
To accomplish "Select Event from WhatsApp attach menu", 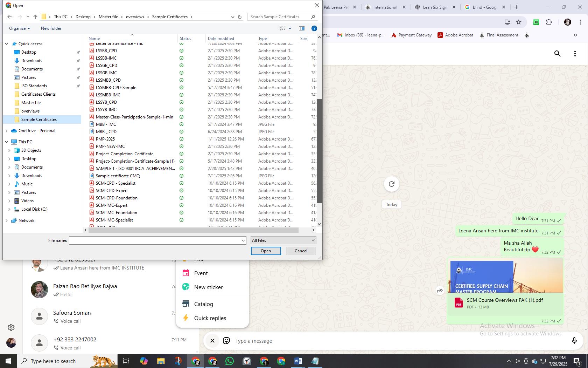I will tap(201, 273).
